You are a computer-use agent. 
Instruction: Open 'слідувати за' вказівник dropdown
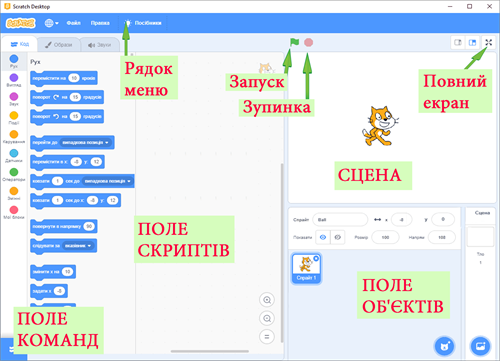tap(78, 246)
